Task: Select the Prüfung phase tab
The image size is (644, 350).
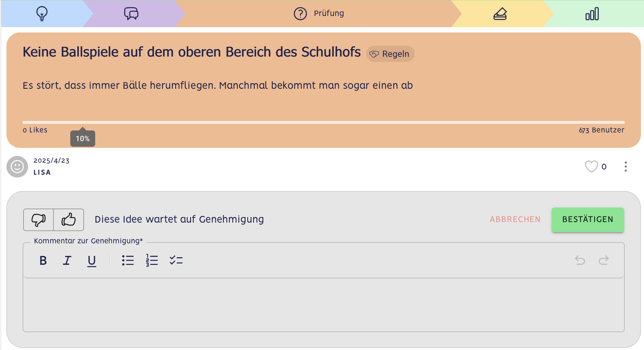Action: [319, 13]
